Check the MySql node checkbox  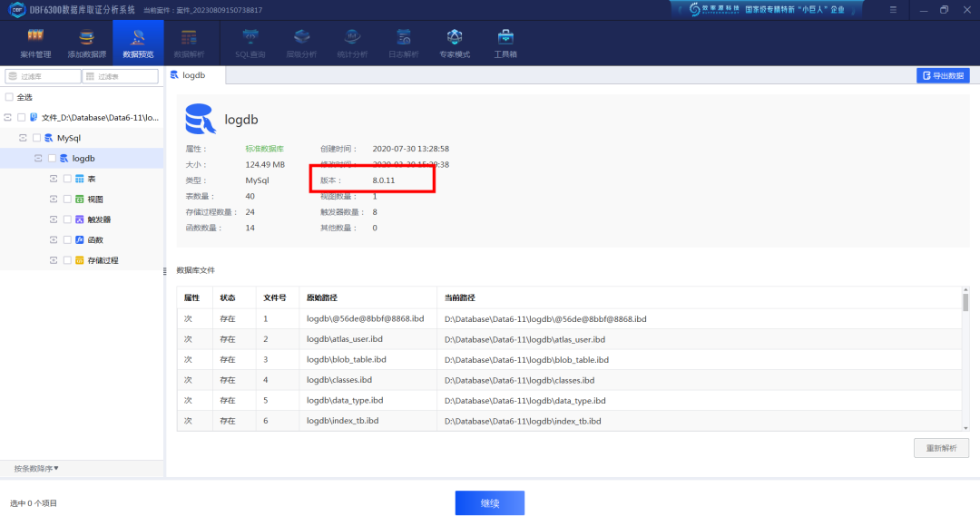[36, 138]
